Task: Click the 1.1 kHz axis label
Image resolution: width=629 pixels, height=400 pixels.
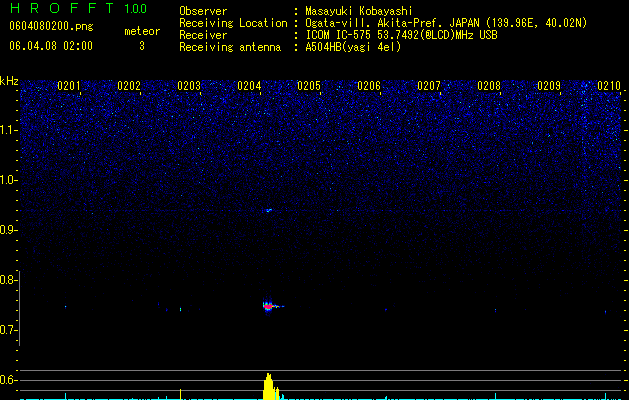Action: coord(8,130)
